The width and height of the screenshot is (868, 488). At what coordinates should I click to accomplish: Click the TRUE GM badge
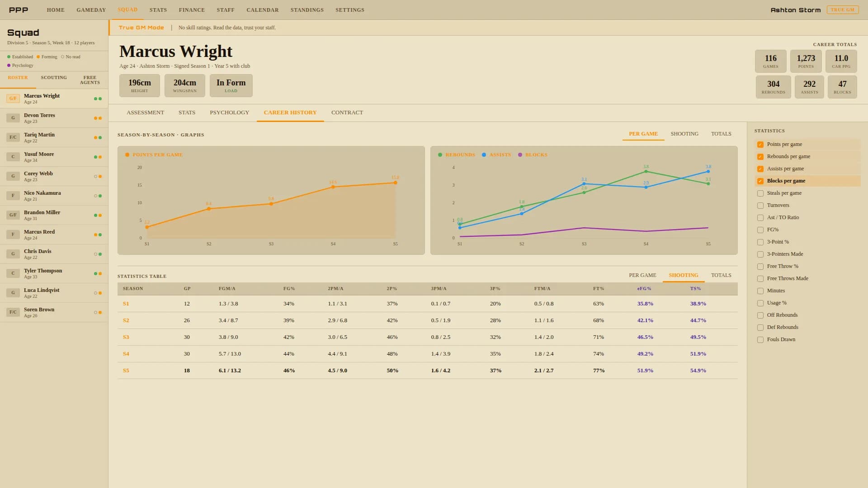click(842, 10)
